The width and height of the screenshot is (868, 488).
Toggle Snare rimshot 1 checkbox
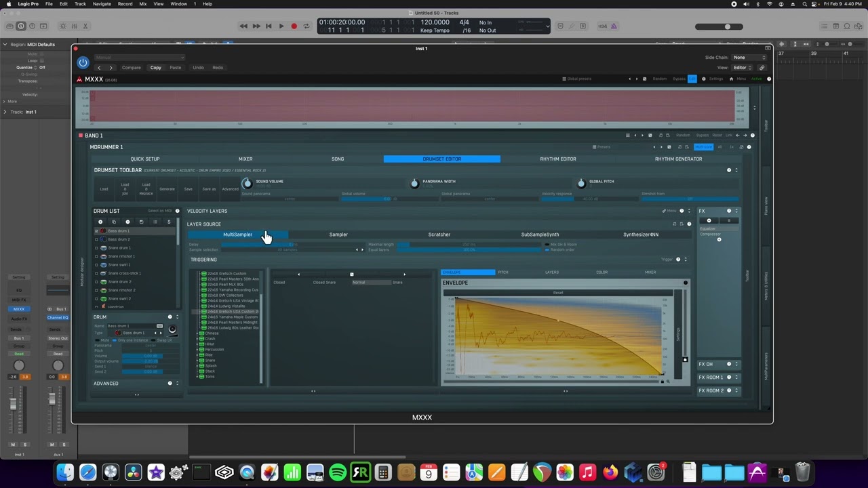[96, 256]
